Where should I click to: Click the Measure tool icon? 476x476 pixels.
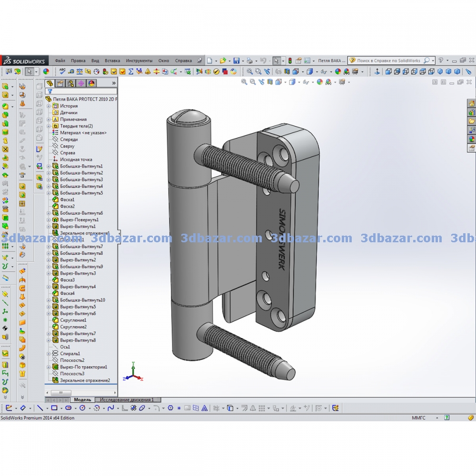coord(71,71)
